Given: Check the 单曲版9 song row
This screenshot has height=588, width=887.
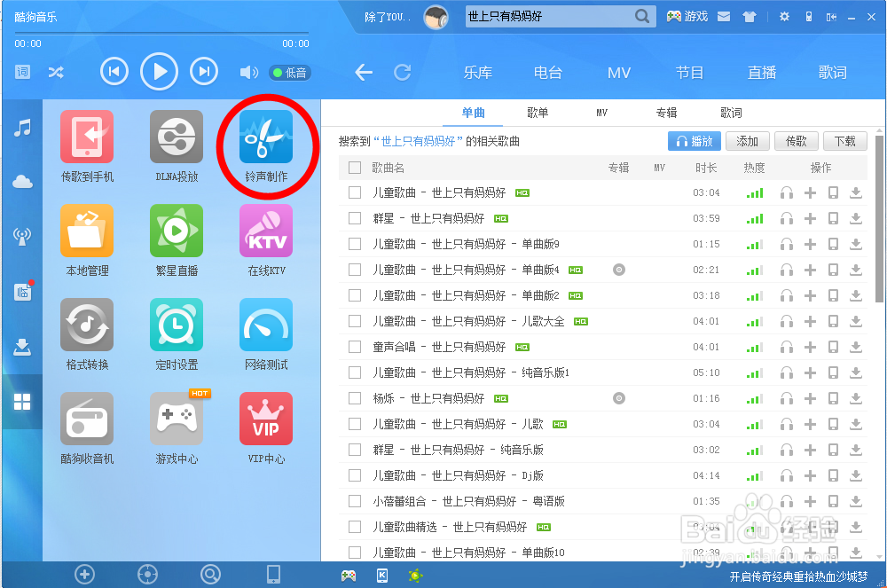Looking at the screenshot, I should pyautogui.click(x=355, y=244).
